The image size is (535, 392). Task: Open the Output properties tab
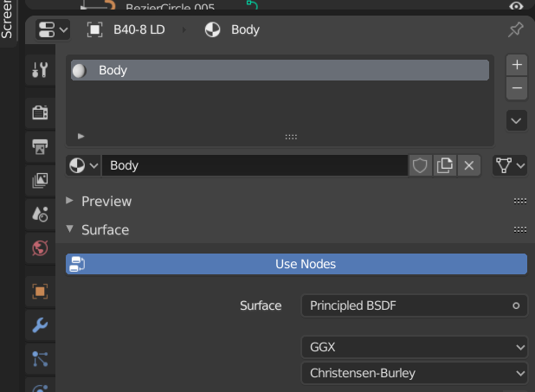pyautogui.click(x=39, y=146)
